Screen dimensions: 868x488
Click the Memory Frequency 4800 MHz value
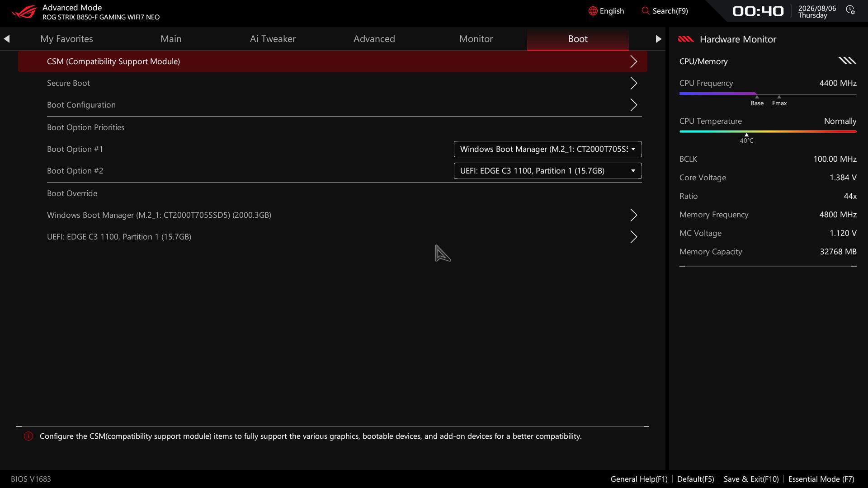(x=838, y=215)
